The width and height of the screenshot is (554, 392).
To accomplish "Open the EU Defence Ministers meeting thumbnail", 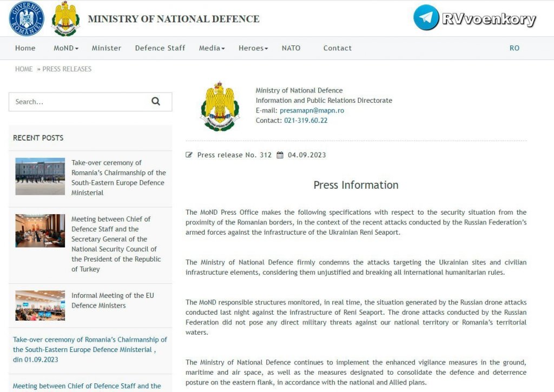I will 40,305.
